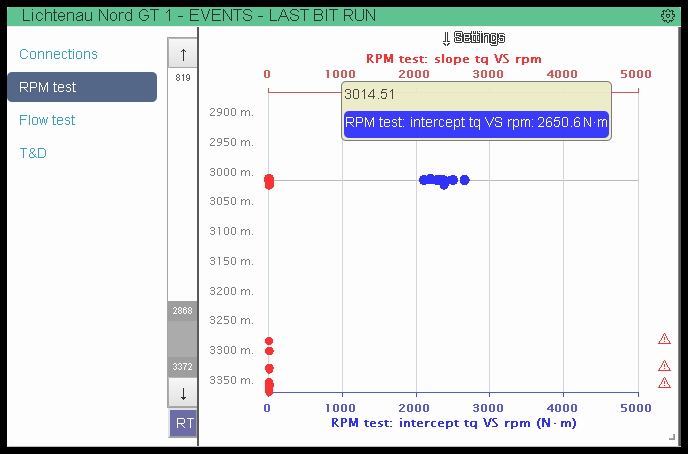This screenshot has height=454, width=688.
Task: Click the 3000 m depth axis label
Action: tap(231, 172)
